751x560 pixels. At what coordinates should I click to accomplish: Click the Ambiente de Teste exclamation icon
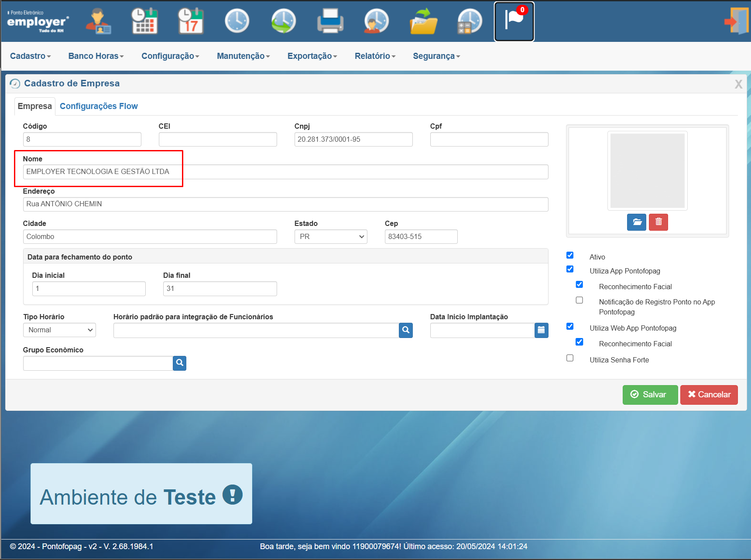233,495
